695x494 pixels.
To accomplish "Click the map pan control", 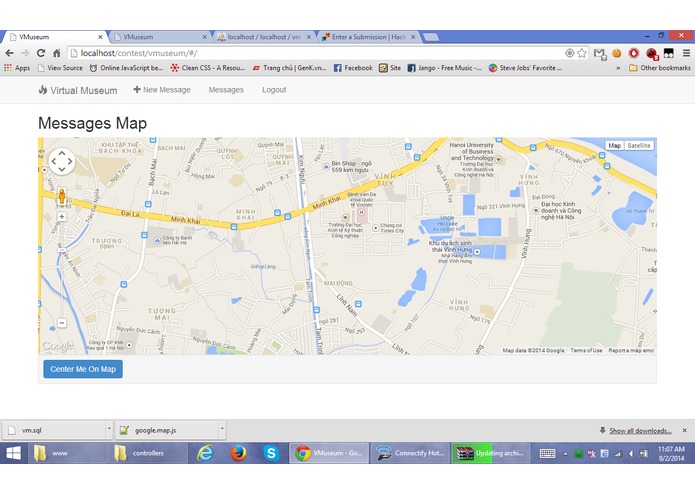I will [x=62, y=161].
